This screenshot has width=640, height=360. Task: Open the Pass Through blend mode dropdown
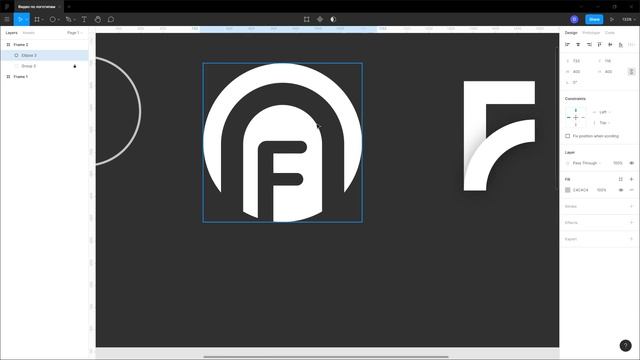coord(587,163)
